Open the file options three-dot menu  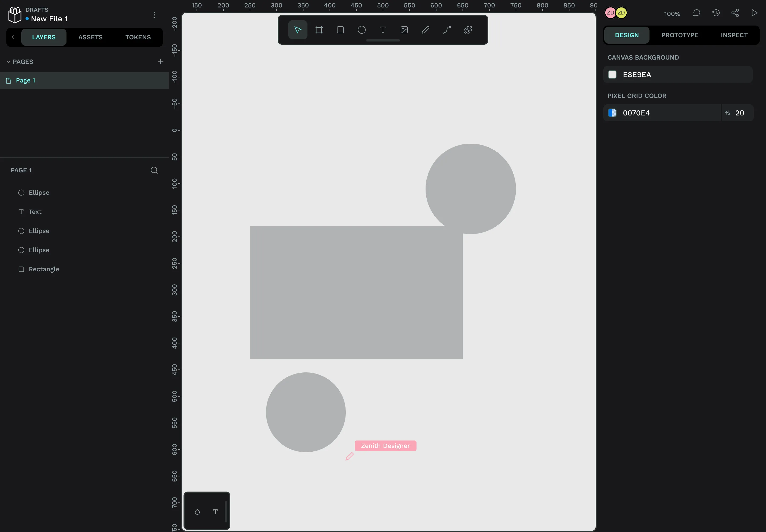pos(154,15)
